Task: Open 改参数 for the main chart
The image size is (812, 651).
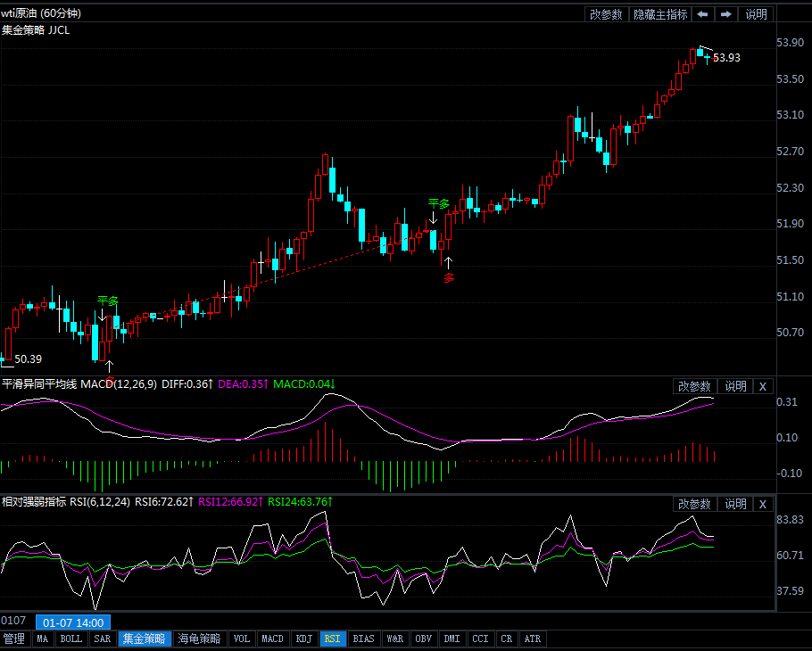Action: pos(606,14)
